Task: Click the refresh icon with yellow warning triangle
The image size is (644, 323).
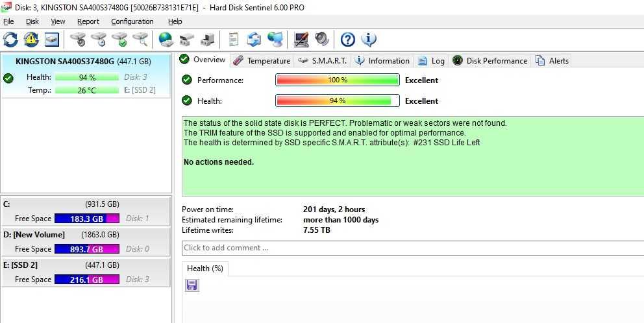Action: [31, 40]
